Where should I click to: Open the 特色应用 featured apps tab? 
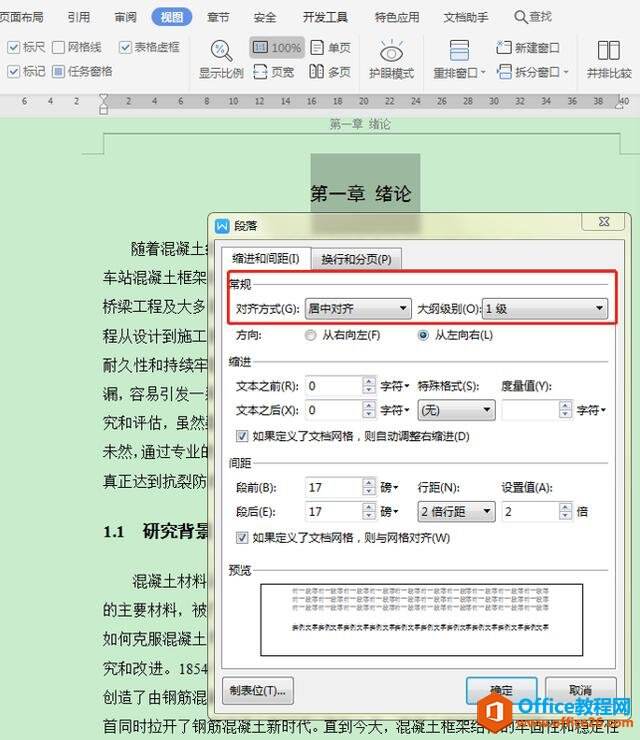pyautogui.click(x=397, y=17)
